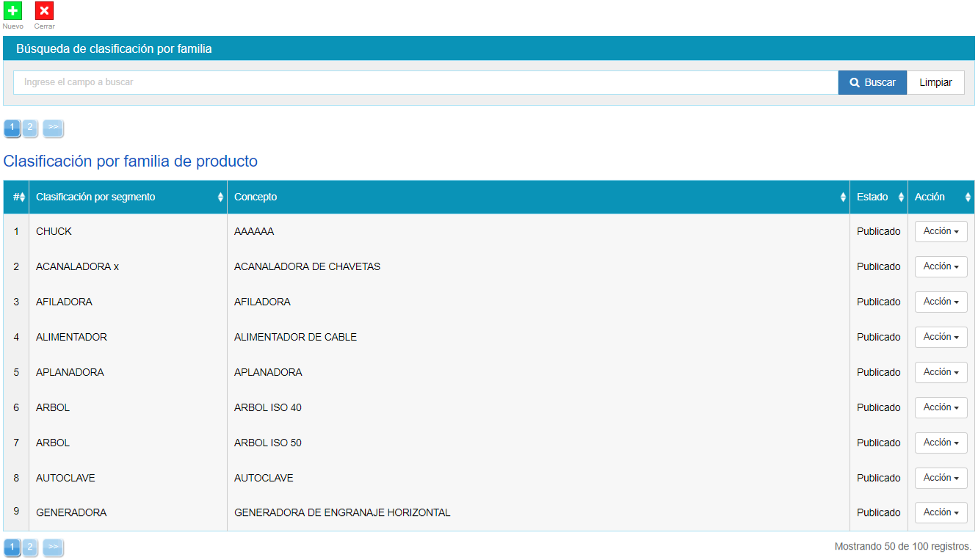Image resolution: width=978 pixels, height=560 pixels.
Task: Select page 1 in bottom pagination
Action: [12, 547]
